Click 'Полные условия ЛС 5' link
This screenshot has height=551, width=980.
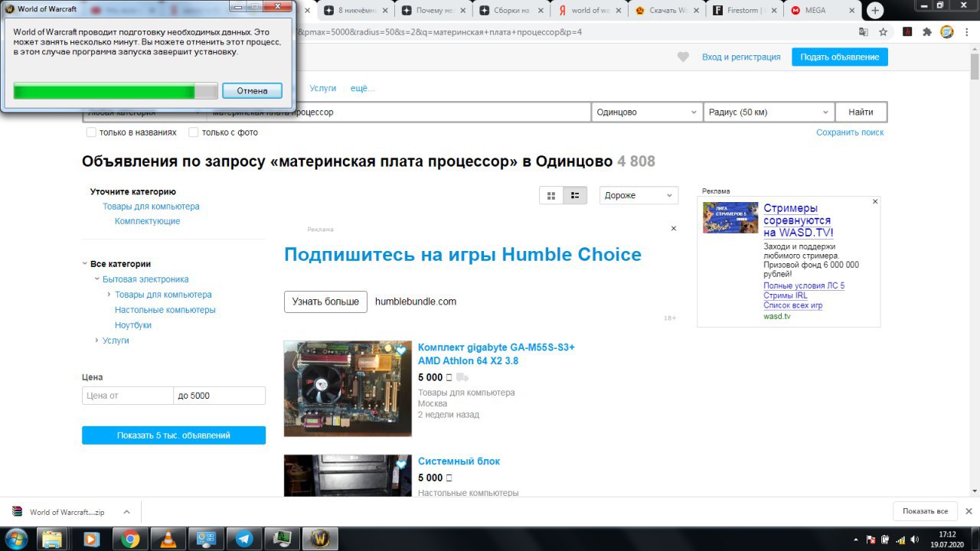pos(804,285)
